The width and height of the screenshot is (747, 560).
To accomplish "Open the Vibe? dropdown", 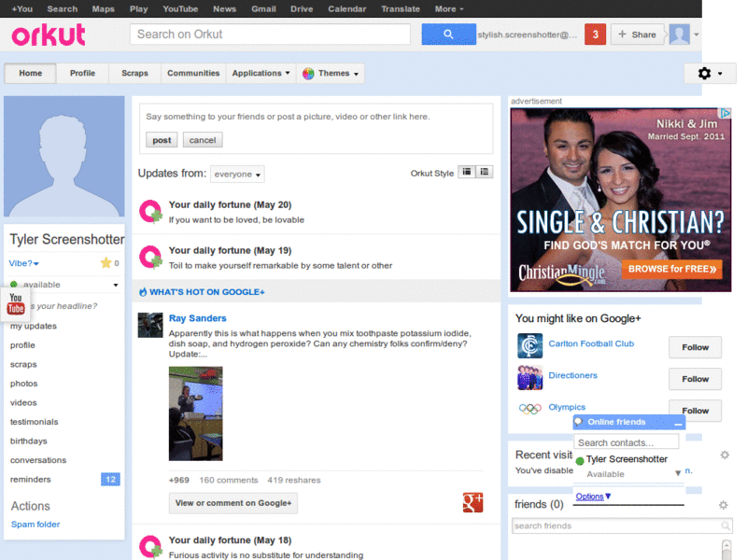I will pos(24,263).
